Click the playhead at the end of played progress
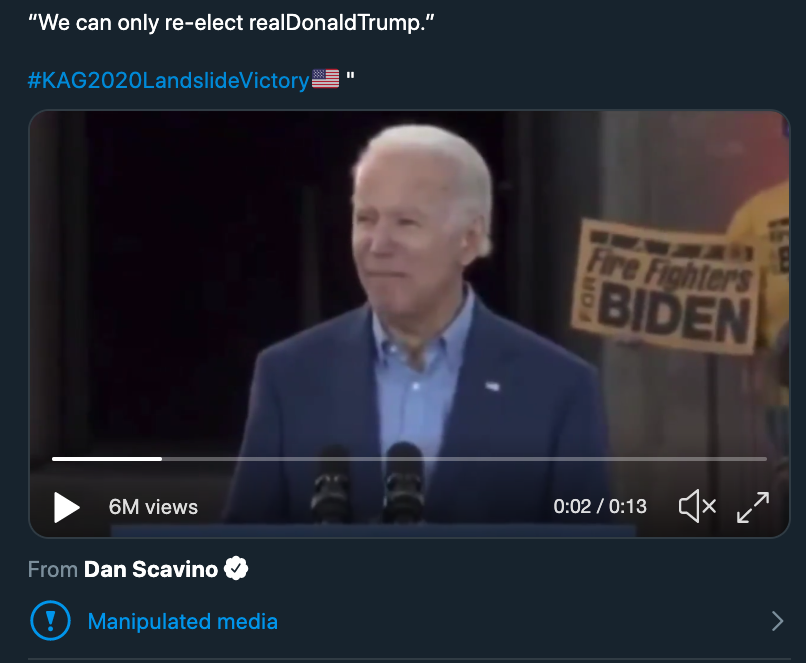Image resolution: width=806 pixels, height=663 pixels. [x=161, y=458]
